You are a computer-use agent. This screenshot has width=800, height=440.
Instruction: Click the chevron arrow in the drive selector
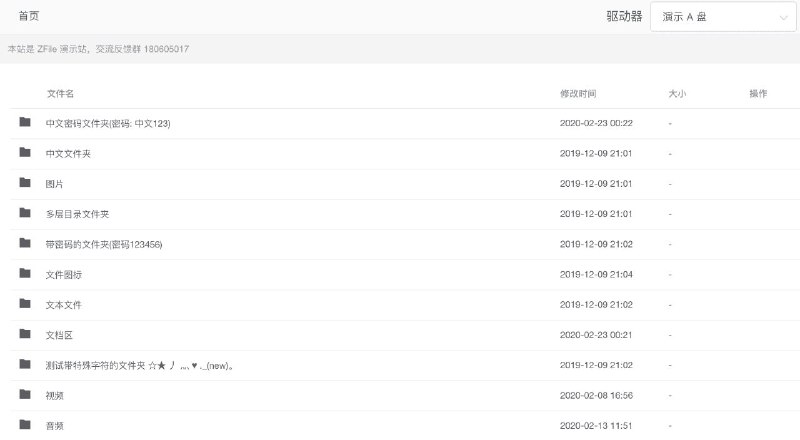click(x=783, y=18)
